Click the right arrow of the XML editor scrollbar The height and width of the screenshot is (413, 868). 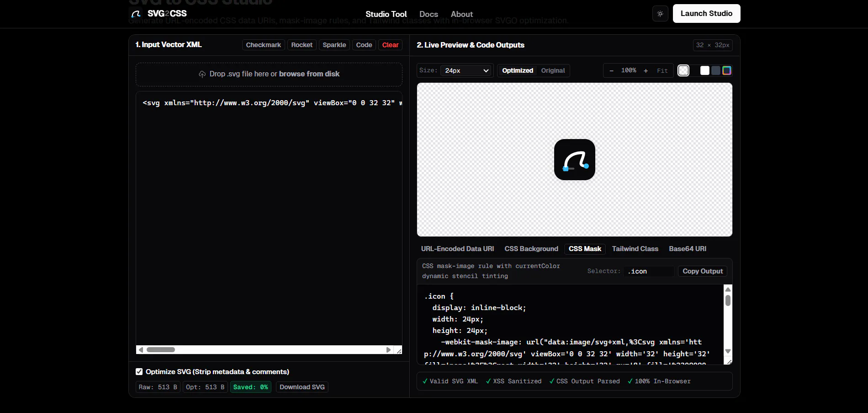pyautogui.click(x=388, y=350)
